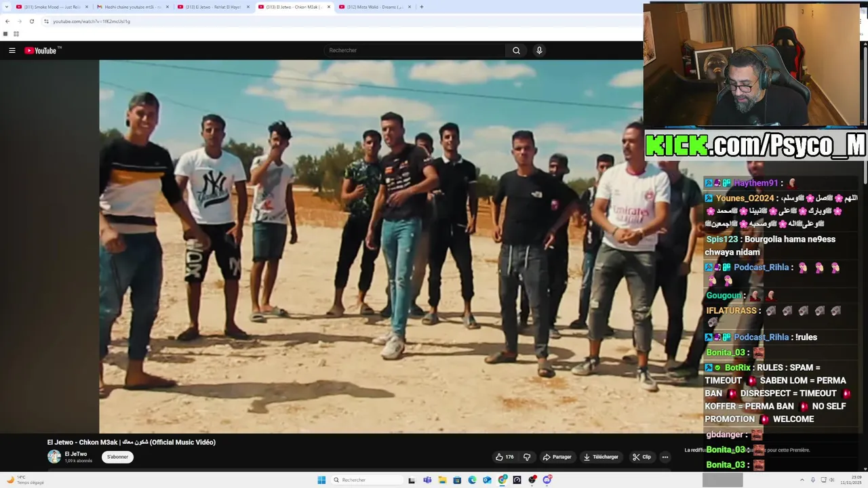Reload the page with the refresh icon

pyautogui.click(x=31, y=21)
